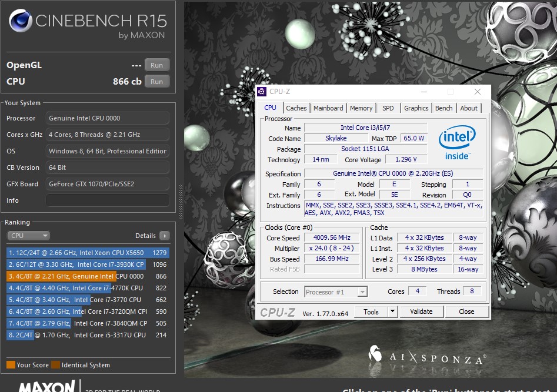
Task: Open the Memory tab in CPU-Z
Action: [x=361, y=108]
